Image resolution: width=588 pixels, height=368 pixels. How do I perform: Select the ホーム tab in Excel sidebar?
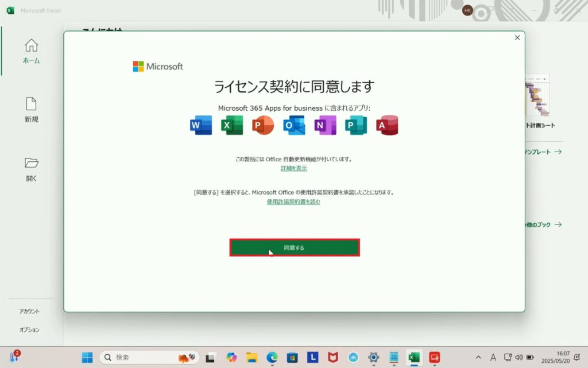[x=31, y=51]
